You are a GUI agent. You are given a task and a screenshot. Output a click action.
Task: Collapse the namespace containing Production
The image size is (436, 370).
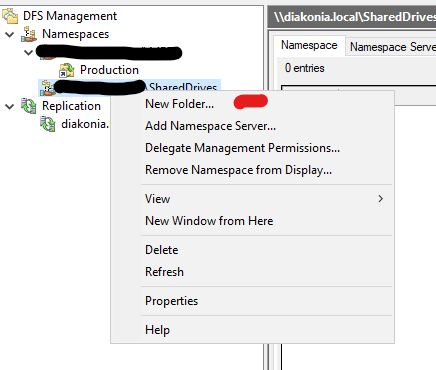29,52
